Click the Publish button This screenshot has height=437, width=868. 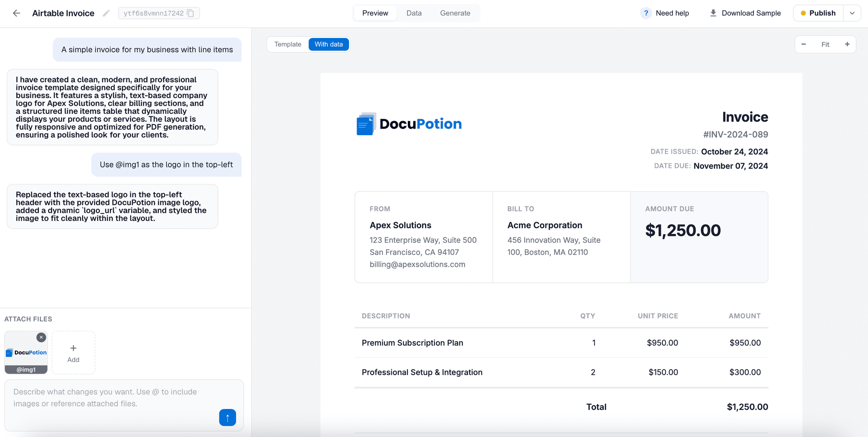(x=818, y=13)
